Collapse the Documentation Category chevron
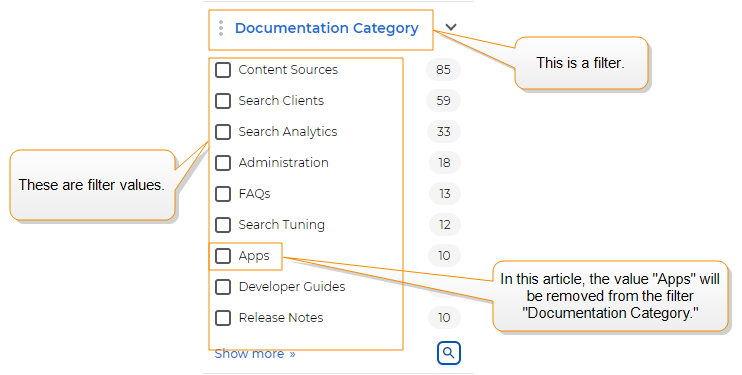 [x=451, y=27]
